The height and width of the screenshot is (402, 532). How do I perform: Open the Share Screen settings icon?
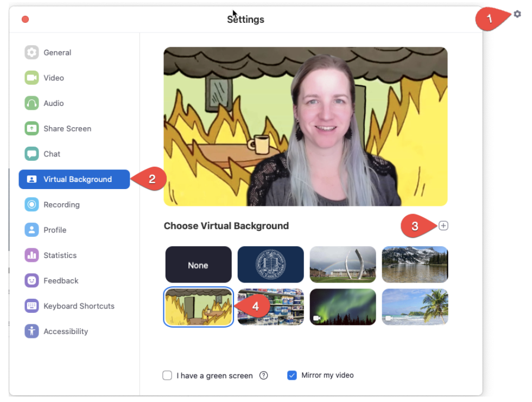point(33,128)
